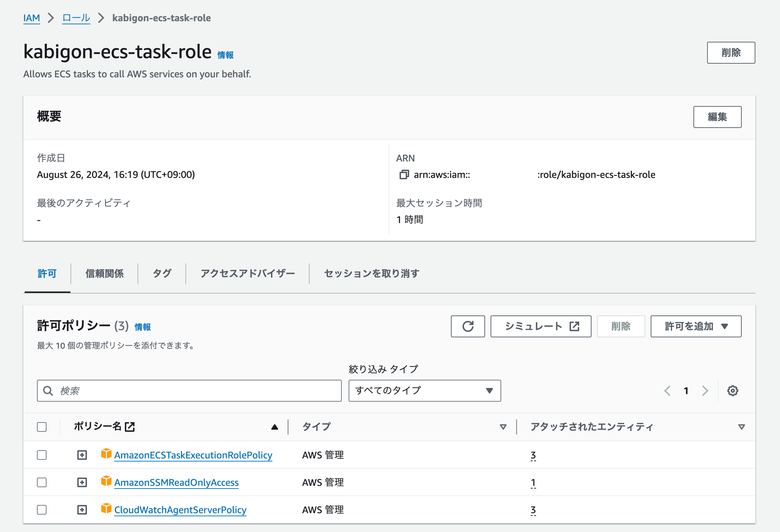Copy the role ARN

click(x=405, y=175)
